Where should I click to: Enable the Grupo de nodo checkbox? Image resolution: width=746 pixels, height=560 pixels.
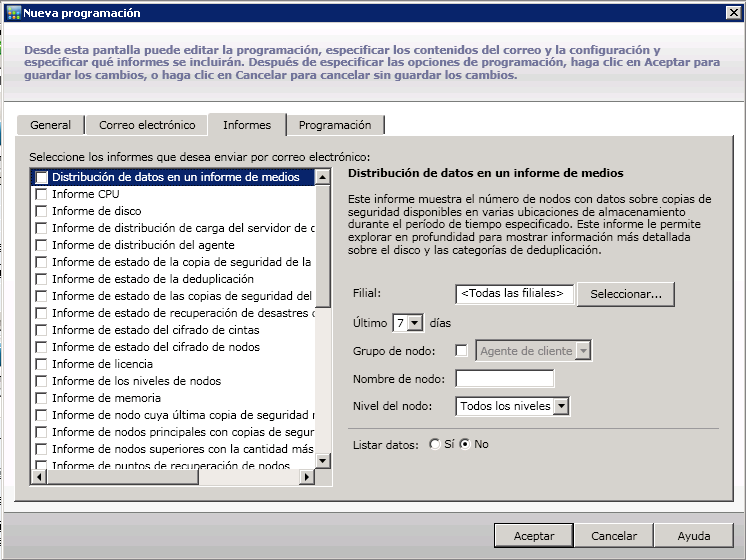point(461,351)
